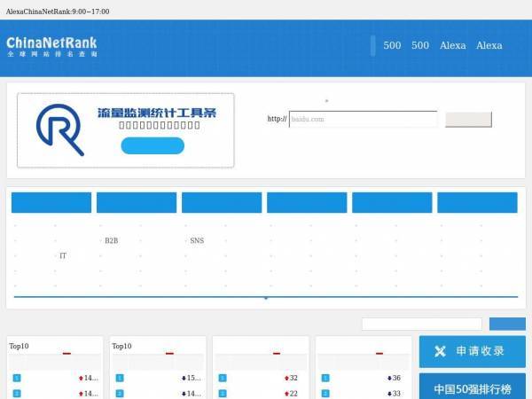Screen dimensions: 532x399
Task: Click the red up arrow beside value 22
Action: (286, 394)
